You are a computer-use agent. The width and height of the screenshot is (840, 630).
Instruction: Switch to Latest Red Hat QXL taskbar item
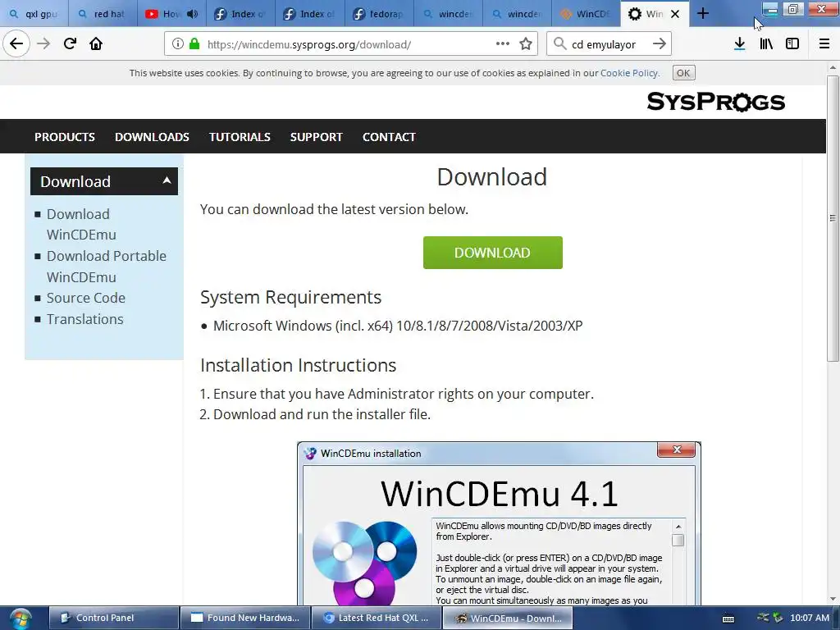click(376, 618)
